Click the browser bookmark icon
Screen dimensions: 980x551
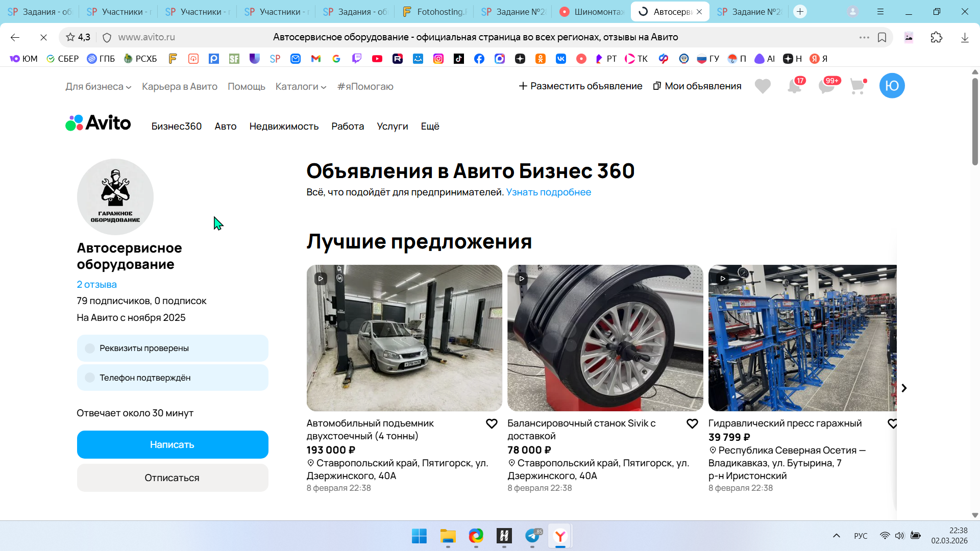click(x=882, y=37)
